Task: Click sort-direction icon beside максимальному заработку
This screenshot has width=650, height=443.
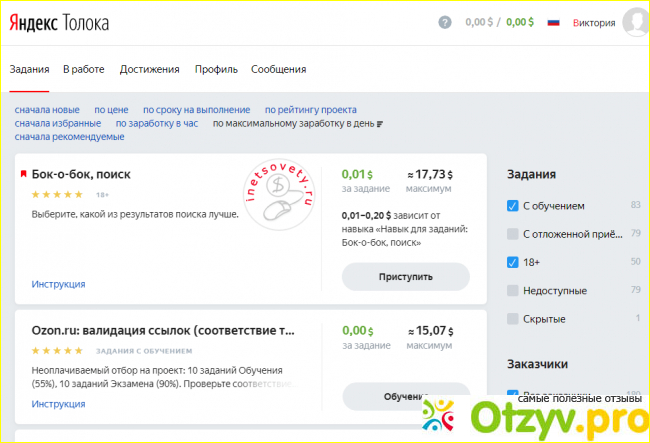Action: coord(379,124)
